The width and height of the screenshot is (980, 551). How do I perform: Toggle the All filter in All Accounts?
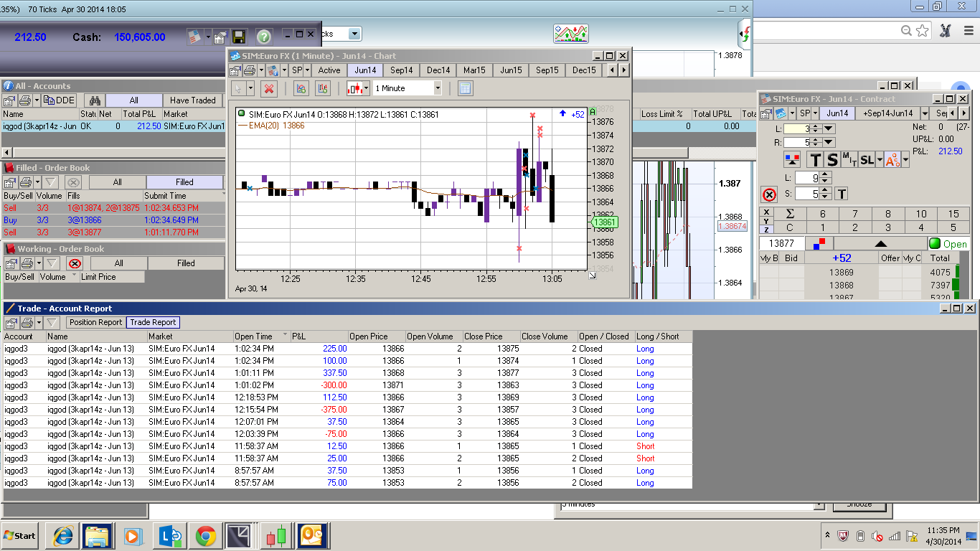(133, 100)
